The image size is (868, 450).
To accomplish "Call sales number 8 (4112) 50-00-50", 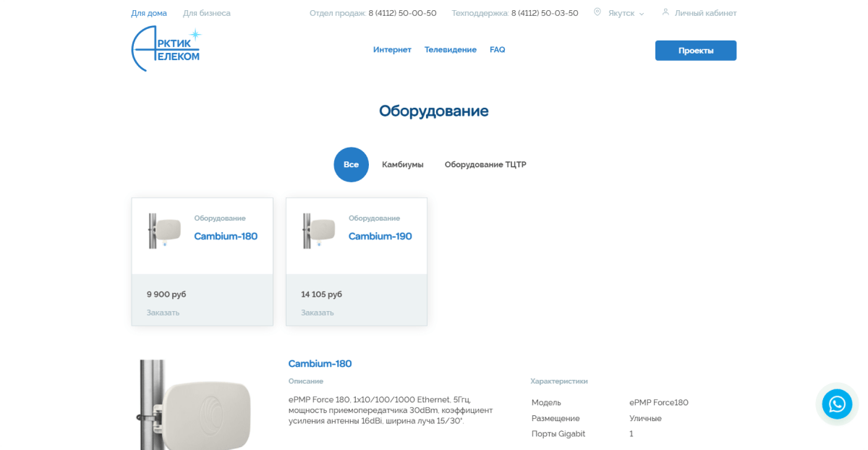I will [402, 13].
